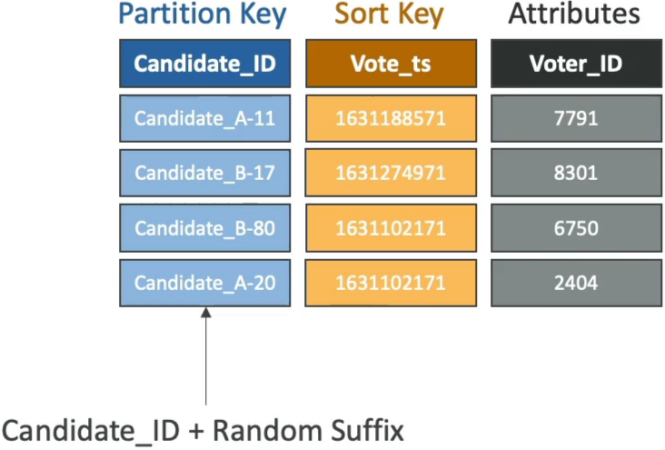
Task: Click timestamp 1631188571 cell
Action: 391,118
